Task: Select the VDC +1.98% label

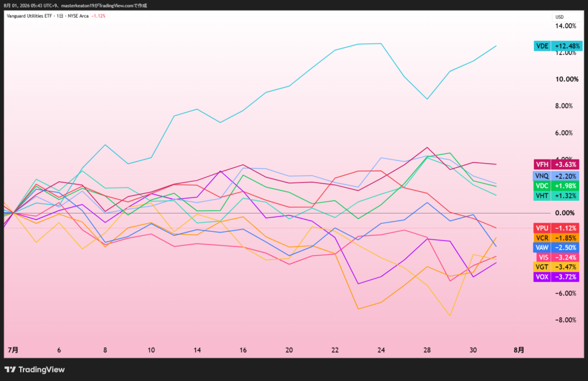Action: coord(556,186)
